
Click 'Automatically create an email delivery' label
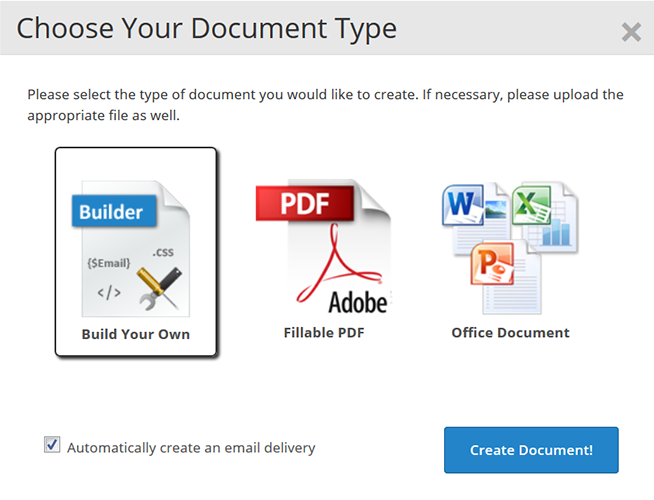pyautogui.click(x=191, y=447)
